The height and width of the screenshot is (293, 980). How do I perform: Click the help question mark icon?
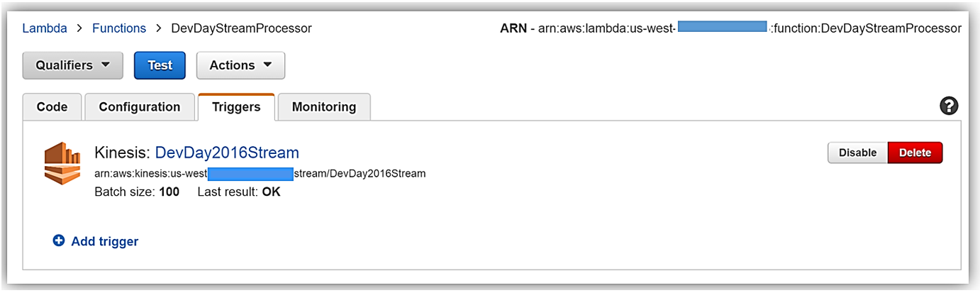point(949,106)
